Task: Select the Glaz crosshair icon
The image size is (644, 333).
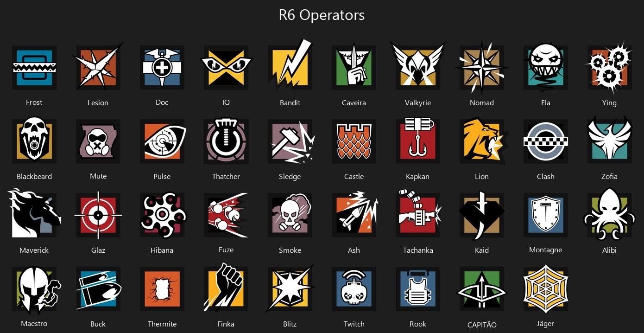Action: click(x=98, y=215)
